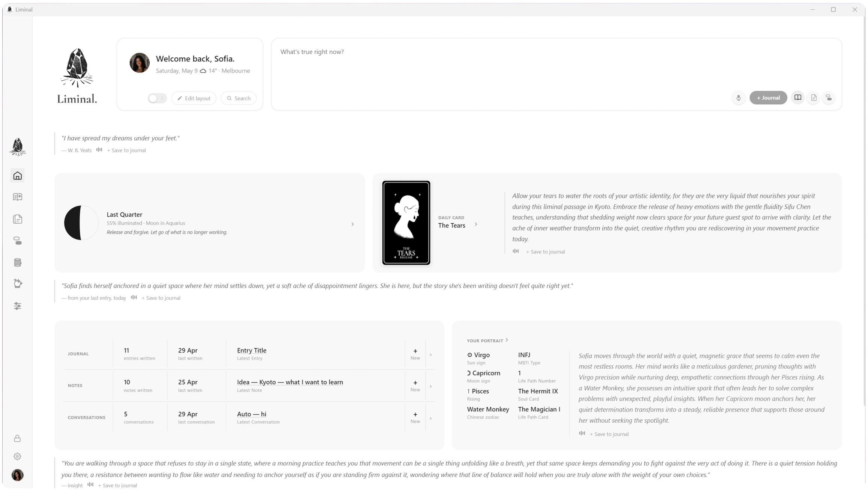This screenshot has height=491, width=868.
Task: Click the lock icon in the sidebar
Action: 17,438
